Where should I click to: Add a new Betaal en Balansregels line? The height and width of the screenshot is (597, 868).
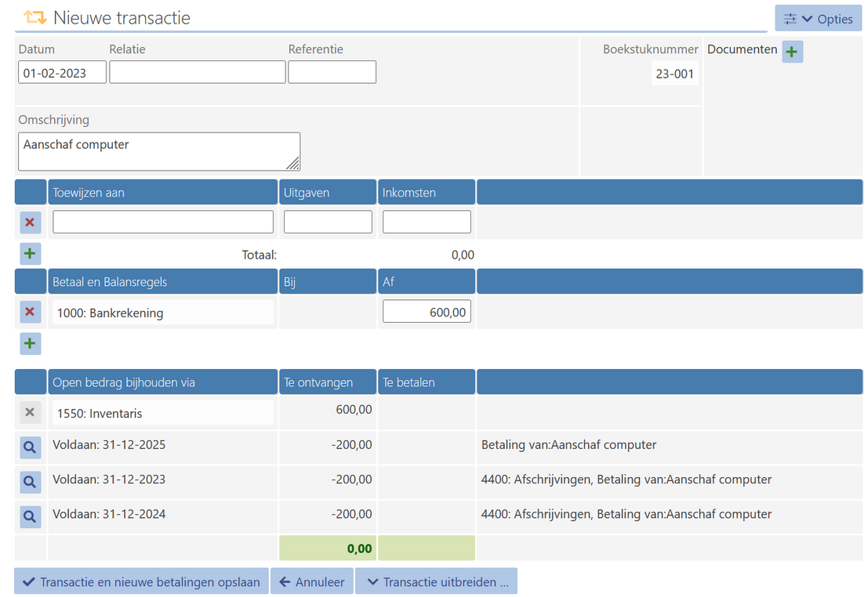point(30,344)
